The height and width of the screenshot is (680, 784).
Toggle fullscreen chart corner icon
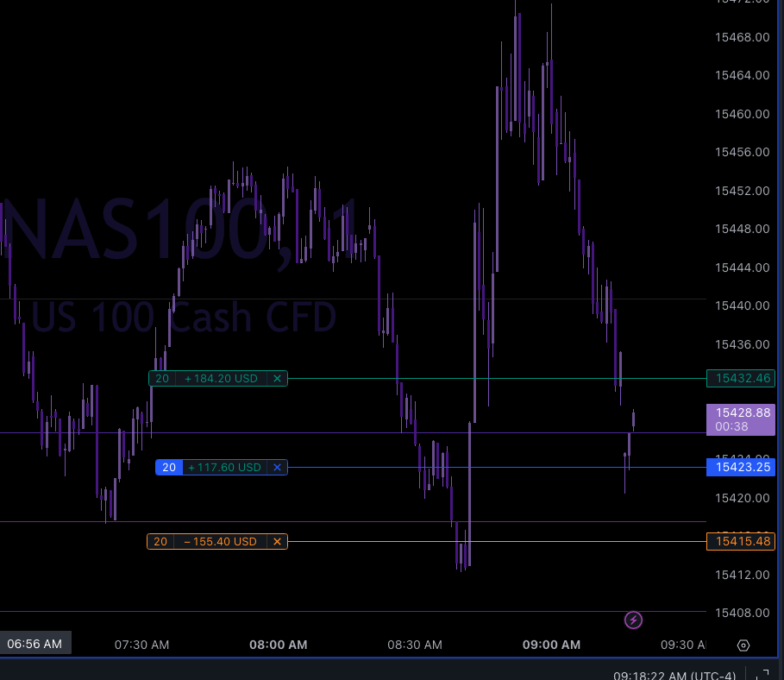764,675
